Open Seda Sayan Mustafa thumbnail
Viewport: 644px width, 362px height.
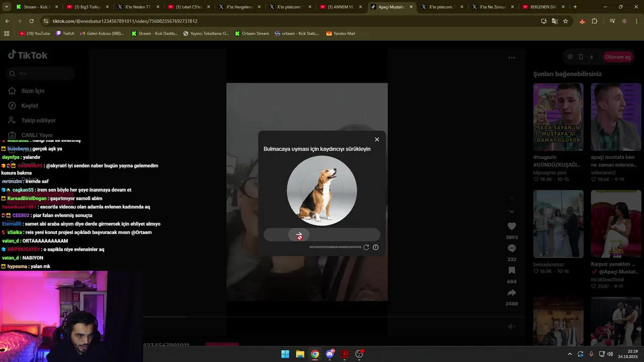point(558,117)
